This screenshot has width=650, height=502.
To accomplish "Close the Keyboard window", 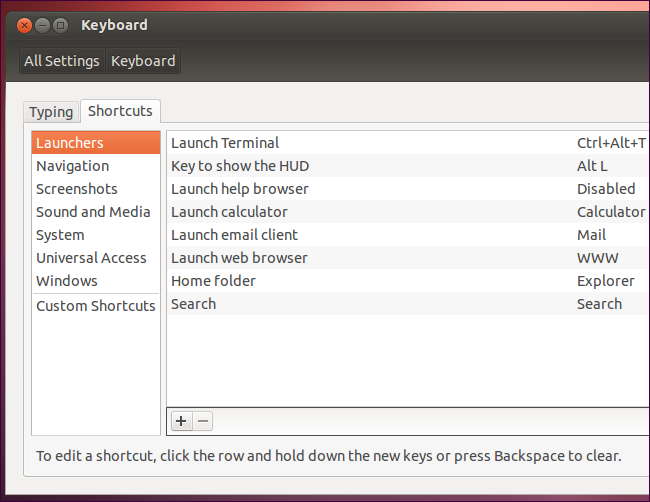I will [24, 26].
